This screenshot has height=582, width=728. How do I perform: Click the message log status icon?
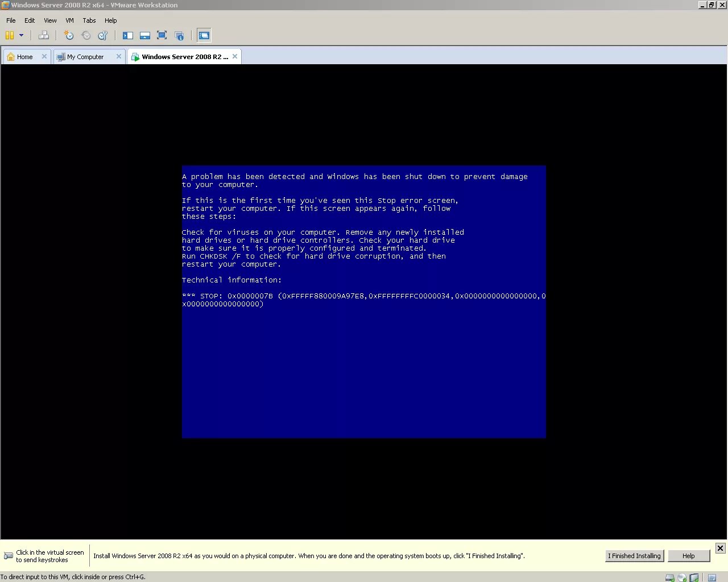tap(712, 577)
